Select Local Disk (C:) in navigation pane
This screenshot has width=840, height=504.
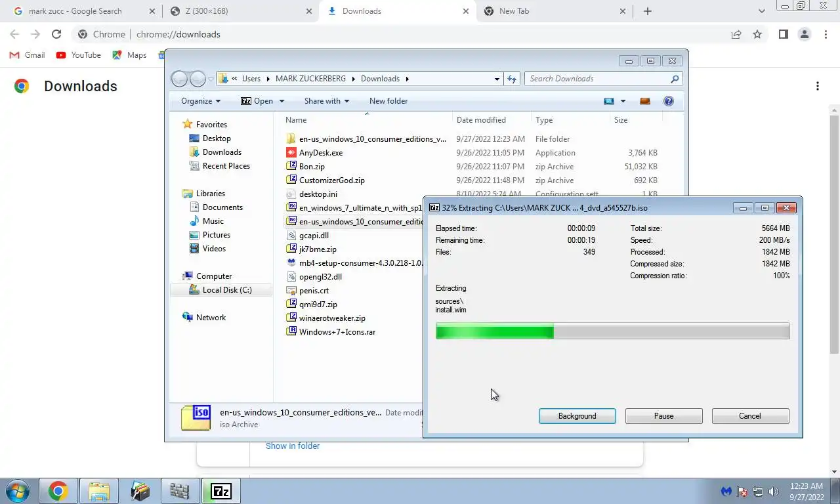point(220,290)
